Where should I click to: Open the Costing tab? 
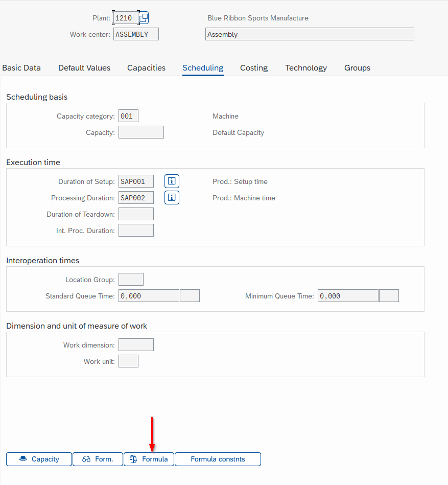[x=254, y=68]
